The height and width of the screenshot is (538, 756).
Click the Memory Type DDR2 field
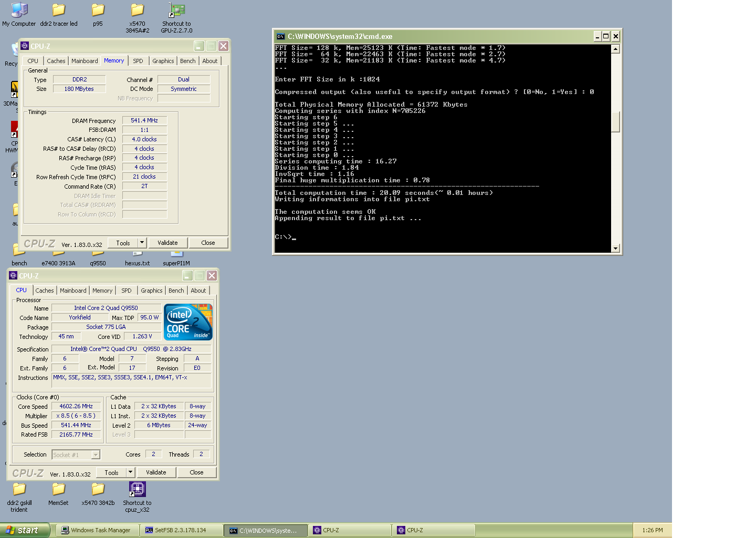[80, 79]
